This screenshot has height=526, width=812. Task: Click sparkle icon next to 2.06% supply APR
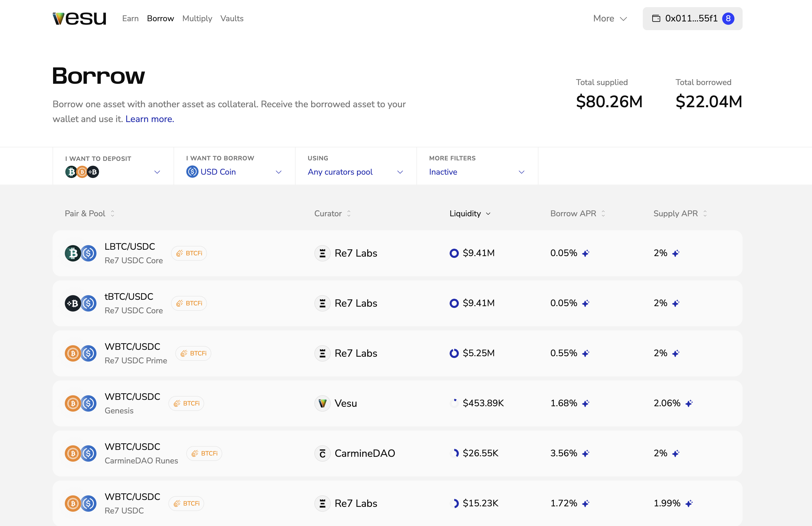(689, 403)
